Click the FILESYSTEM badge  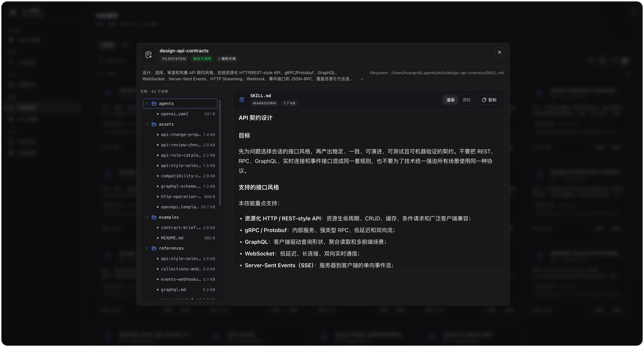(x=174, y=59)
